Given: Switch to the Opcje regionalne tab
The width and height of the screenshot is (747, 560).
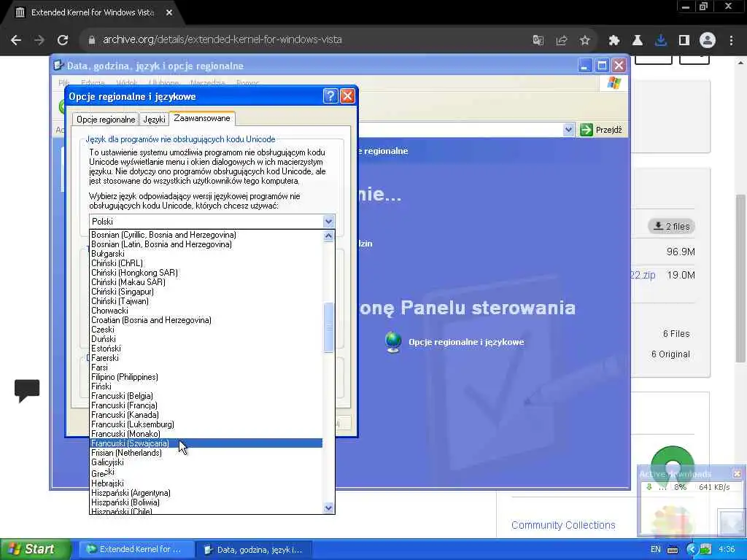Looking at the screenshot, I should pos(106,120).
